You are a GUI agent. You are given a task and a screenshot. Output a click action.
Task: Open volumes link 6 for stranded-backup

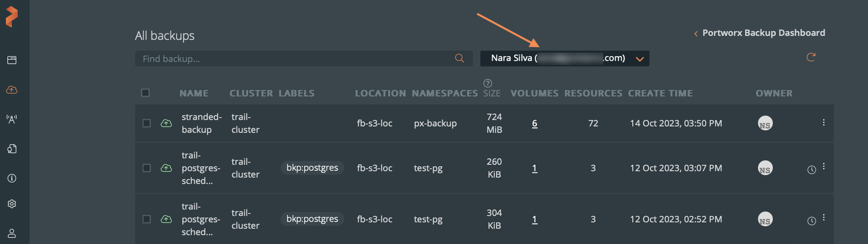(x=534, y=124)
